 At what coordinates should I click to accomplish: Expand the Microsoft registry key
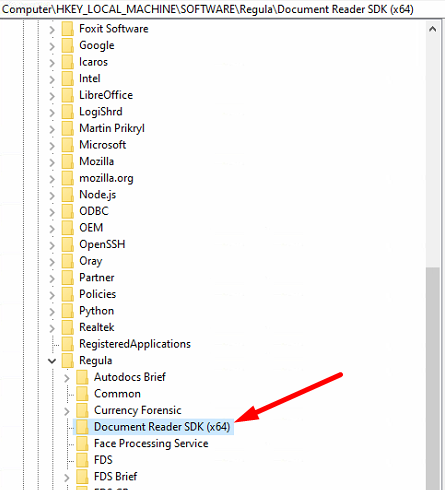pyautogui.click(x=52, y=146)
